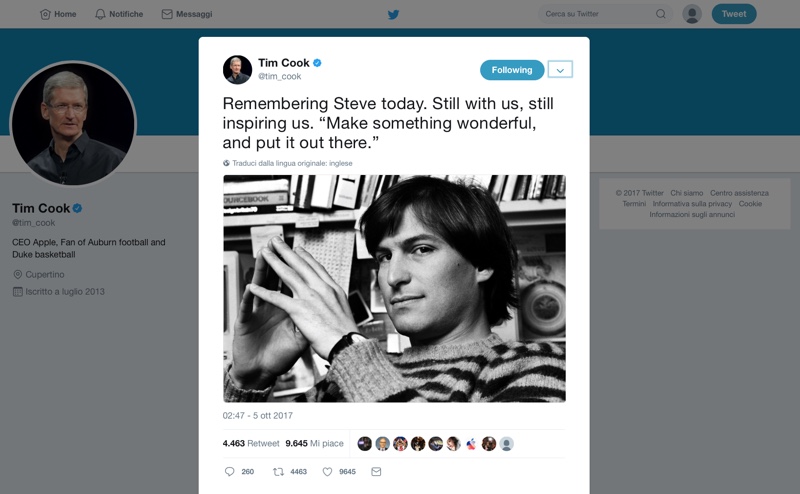Expand the tweet options chevron dropdown
800x494 pixels.
pyautogui.click(x=561, y=70)
